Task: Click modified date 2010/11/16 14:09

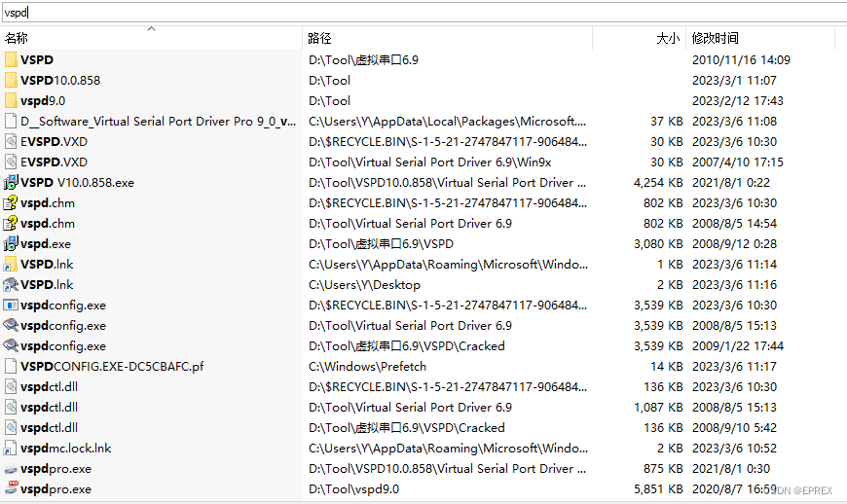Action: pos(741,60)
